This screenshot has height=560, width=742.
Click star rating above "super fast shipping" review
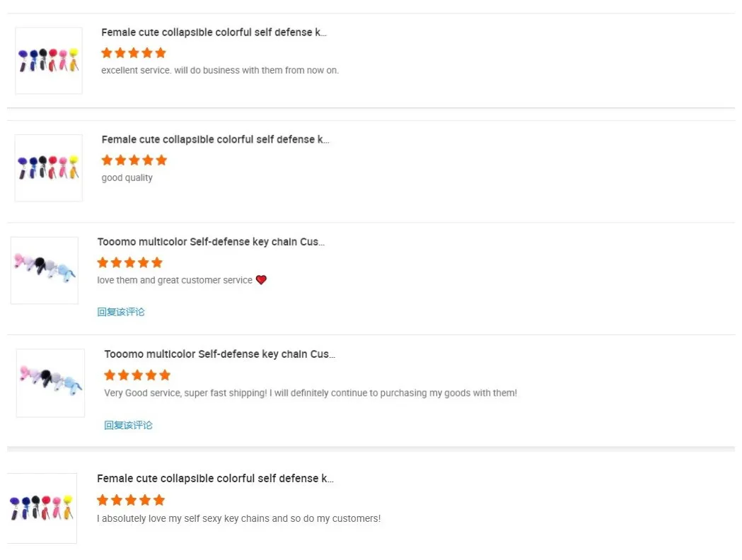[x=137, y=375]
